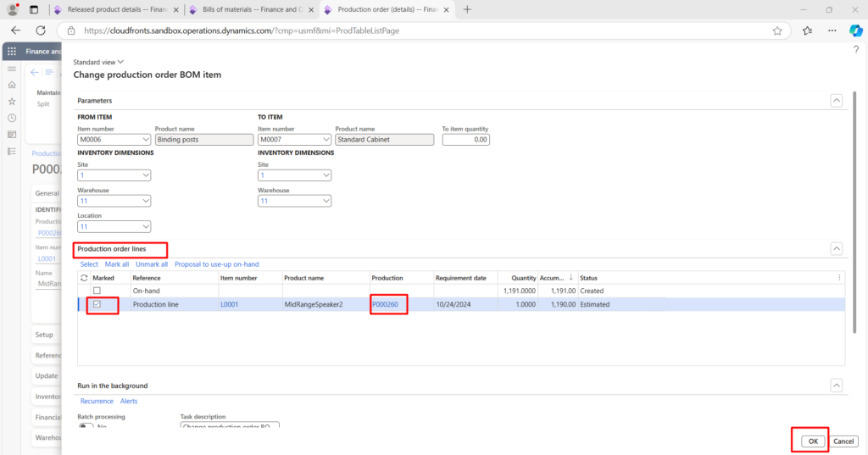Edit the To item quantity field

(465, 140)
